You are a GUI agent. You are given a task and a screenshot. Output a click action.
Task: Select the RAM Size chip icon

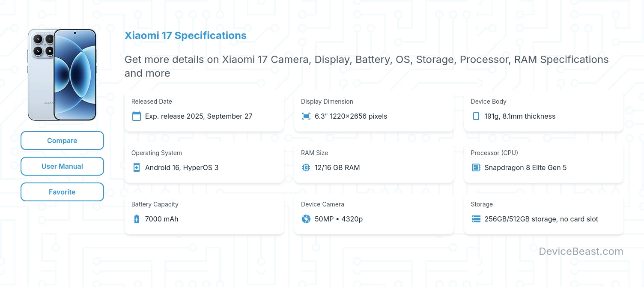pyautogui.click(x=306, y=167)
